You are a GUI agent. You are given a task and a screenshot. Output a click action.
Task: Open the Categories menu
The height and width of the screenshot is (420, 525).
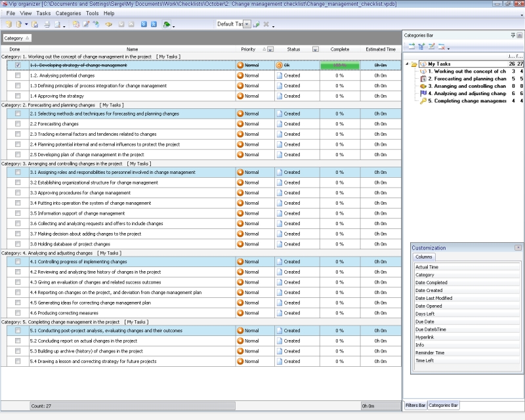click(x=68, y=13)
